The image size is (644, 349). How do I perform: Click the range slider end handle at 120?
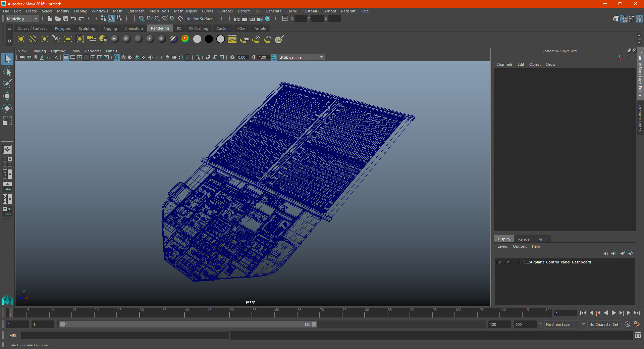(314, 325)
